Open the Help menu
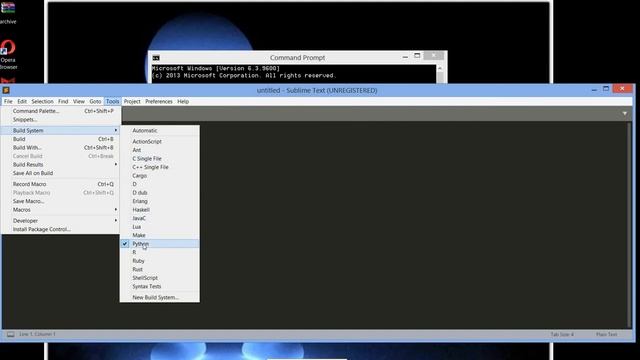The height and width of the screenshot is (360, 640). pos(183,101)
